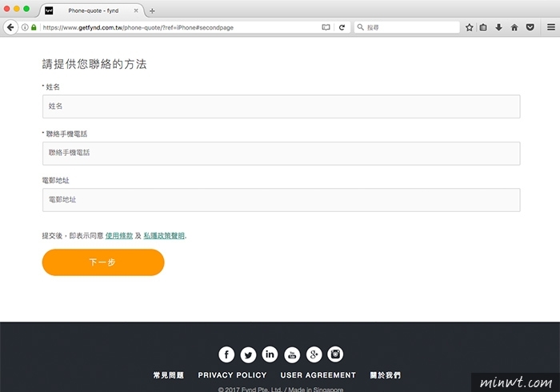Screen dimensions: 560x392
Task: Click the 電郵地址 email input field
Action: [x=281, y=200]
